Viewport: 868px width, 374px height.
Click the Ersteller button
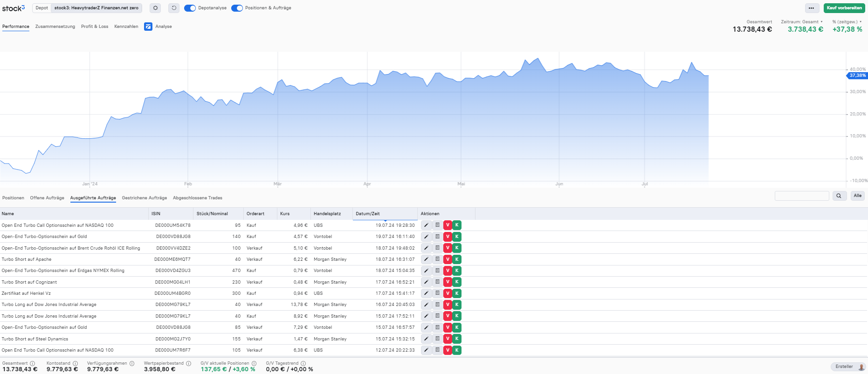(848, 367)
